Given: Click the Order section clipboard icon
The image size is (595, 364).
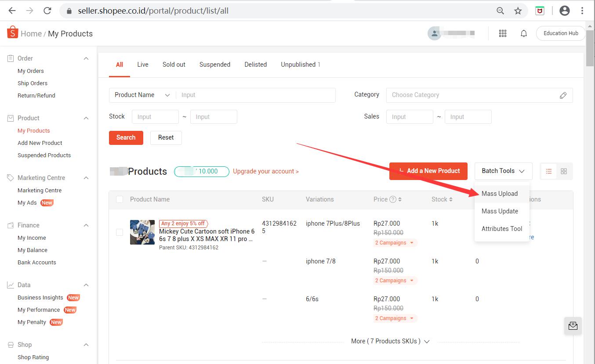Looking at the screenshot, I should tap(11, 58).
